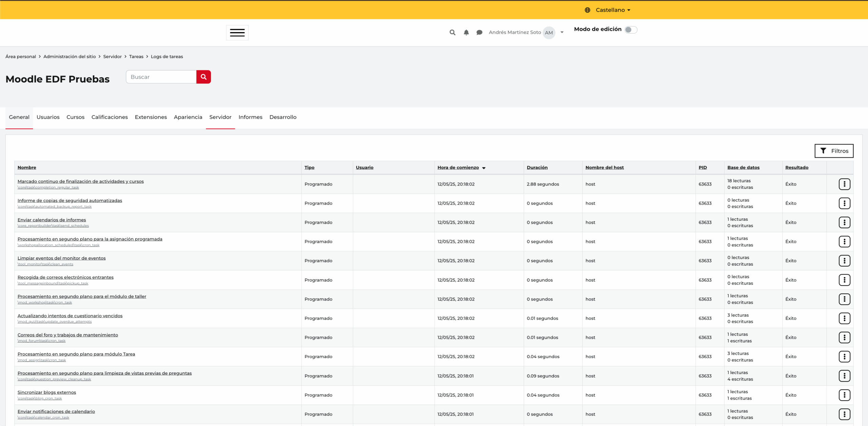This screenshot has width=868, height=426.
Task: Click the Buscar search field
Action: (161, 77)
